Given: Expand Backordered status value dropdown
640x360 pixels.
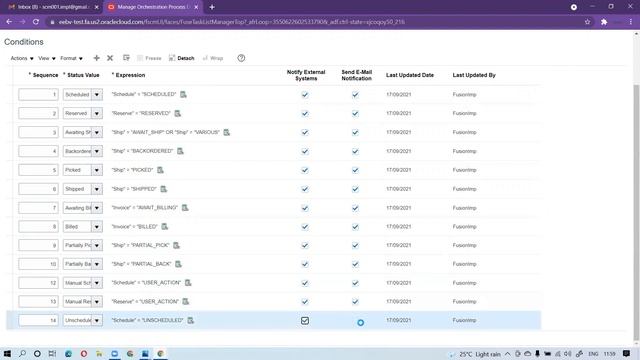Looking at the screenshot, I should click(x=97, y=151).
